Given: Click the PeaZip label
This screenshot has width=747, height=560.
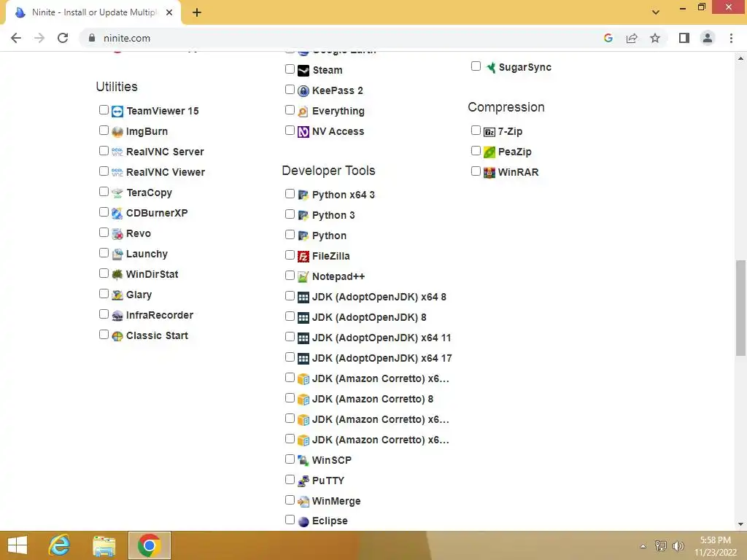Looking at the screenshot, I should pyautogui.click(x=514, y=152).
